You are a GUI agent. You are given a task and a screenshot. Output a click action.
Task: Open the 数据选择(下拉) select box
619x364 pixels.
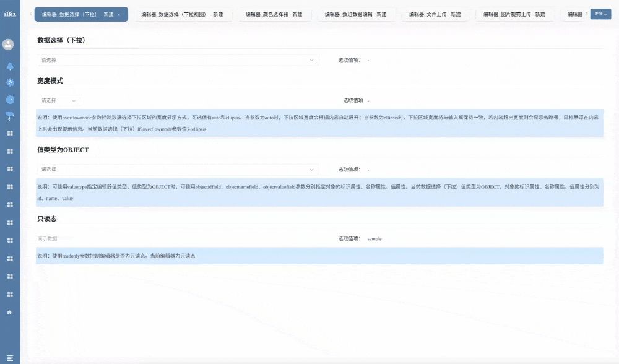(x=177, y=60)
